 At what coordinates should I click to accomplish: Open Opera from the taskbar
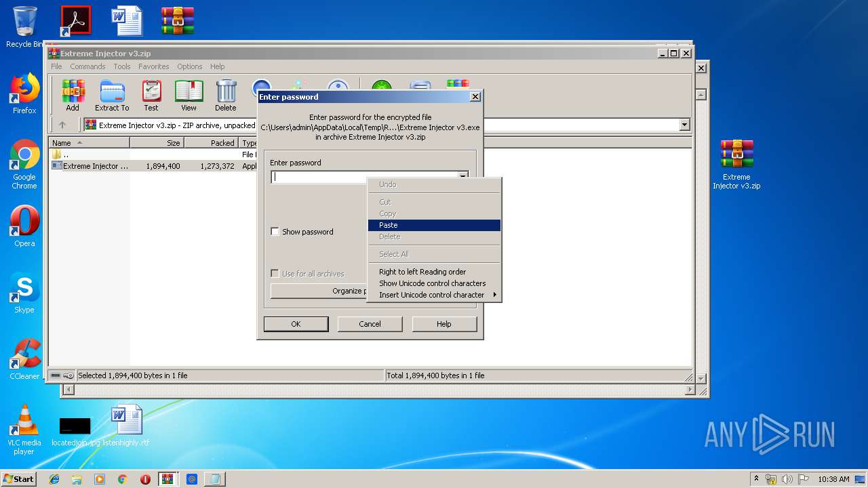pos(145,479)
